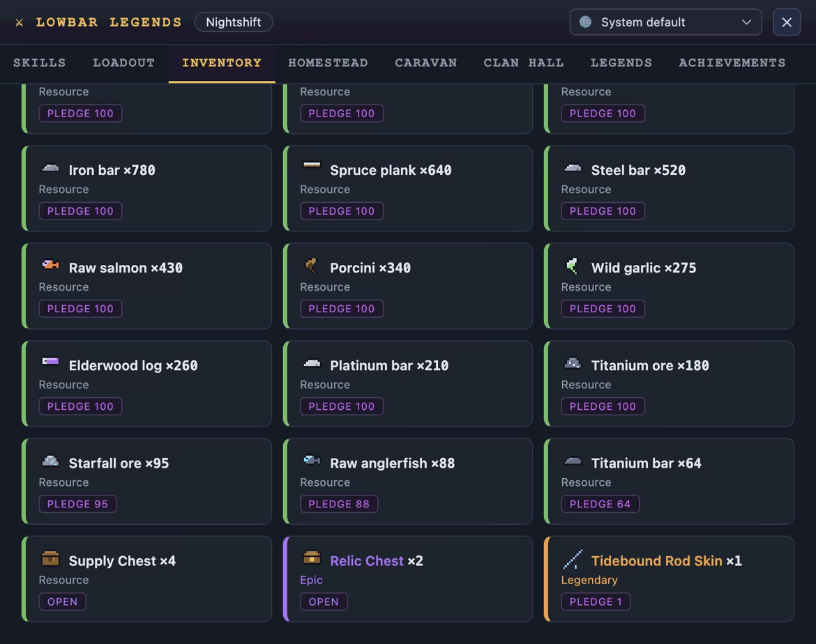Click the Iron bar item icon
This screenshot has height=644, width=816.
pyautogui.click(x=50, y=168)
